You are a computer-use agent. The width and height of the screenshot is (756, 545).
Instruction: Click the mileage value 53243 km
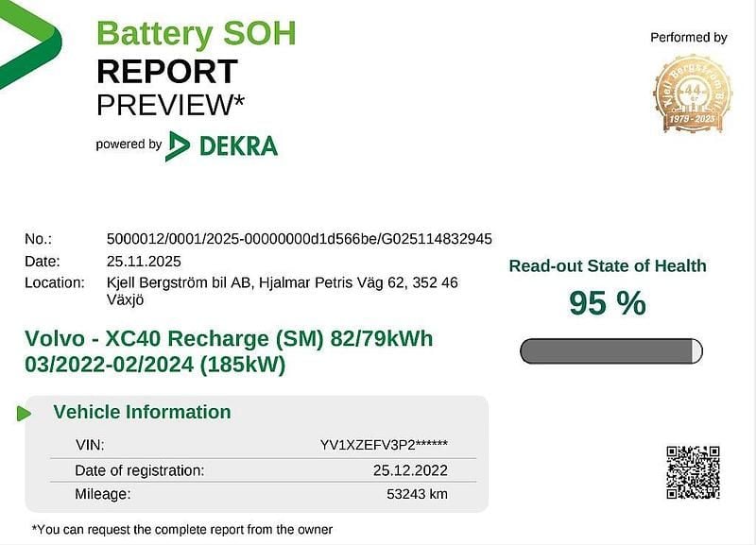416,493
